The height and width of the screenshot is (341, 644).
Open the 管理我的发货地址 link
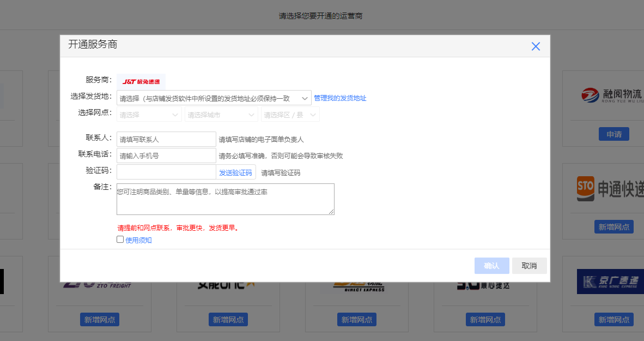pos(340,98)
